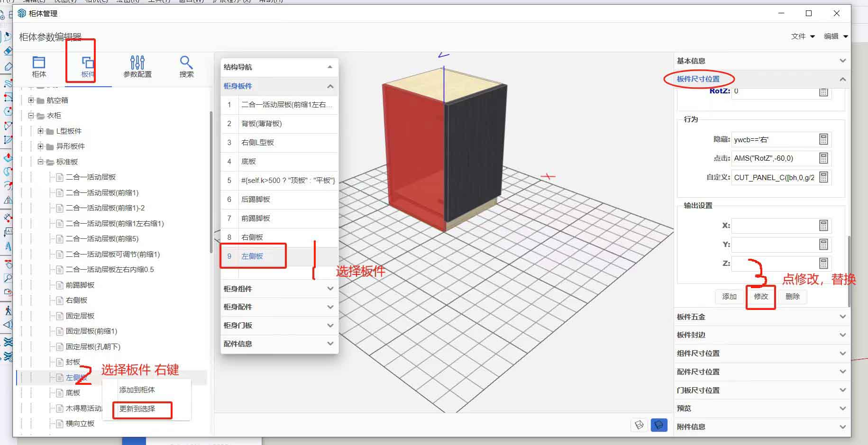Viewport: 868px width, 445px height.
Task: Click the blue view-mode icon below viewport
Action: (659, 425)
